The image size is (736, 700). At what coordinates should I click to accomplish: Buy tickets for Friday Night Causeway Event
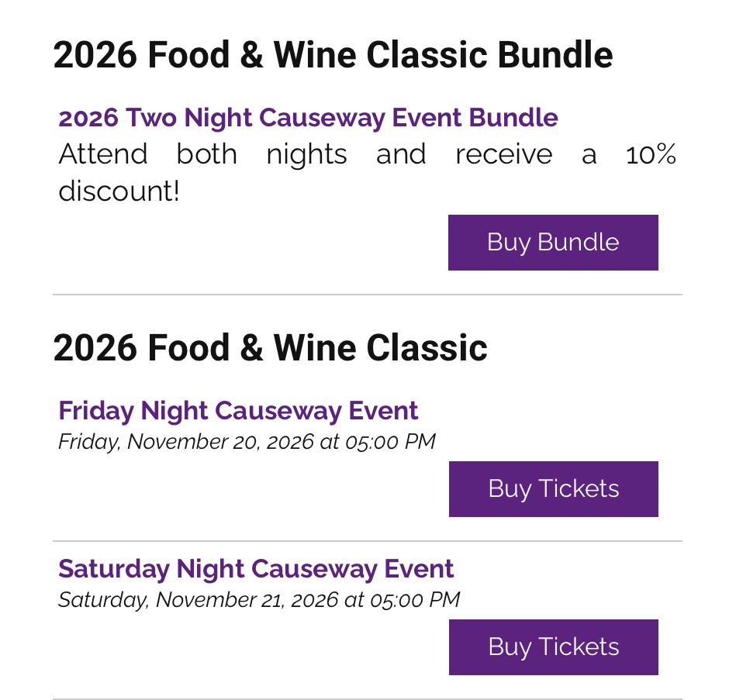[x=553, y=489]
